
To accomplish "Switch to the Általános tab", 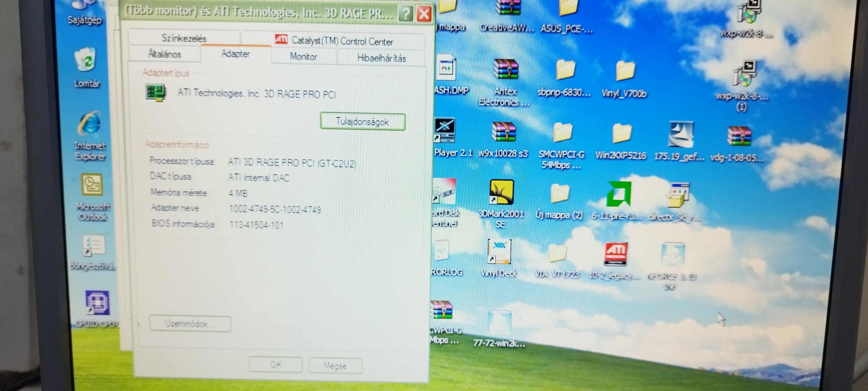I will coord(164,54).
